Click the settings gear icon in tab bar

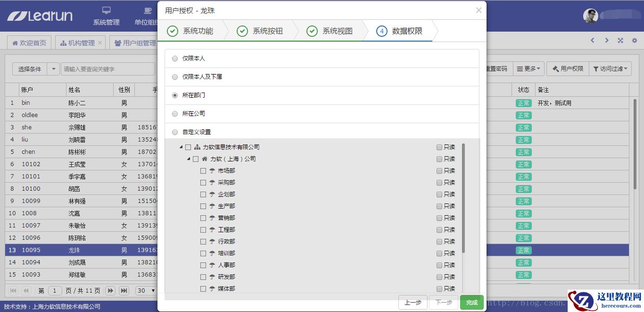(634, 41)
